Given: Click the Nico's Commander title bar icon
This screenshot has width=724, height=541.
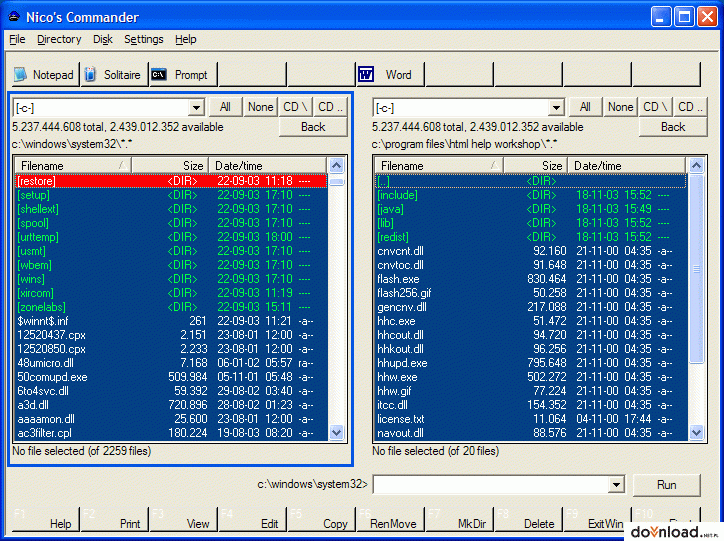Looking at the screenshot, I should tap(14, 17).
